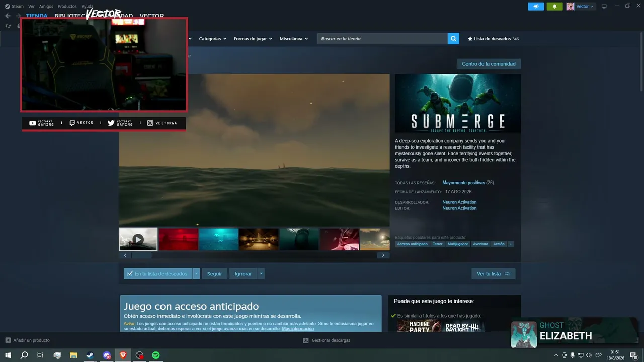Open OBS Studio from the taskbar
The height and width of the screenshot is (362, 644).
click(x=140, y=355)
